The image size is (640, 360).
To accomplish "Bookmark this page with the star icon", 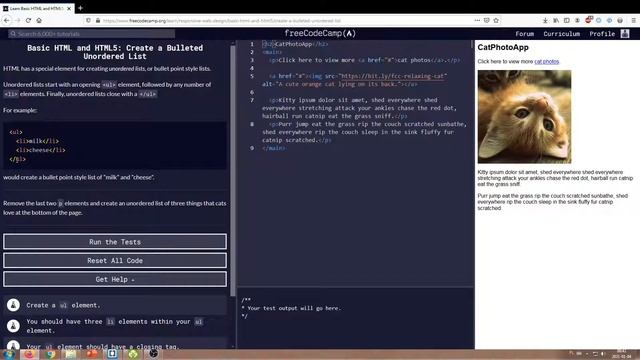I will point(496,20).
